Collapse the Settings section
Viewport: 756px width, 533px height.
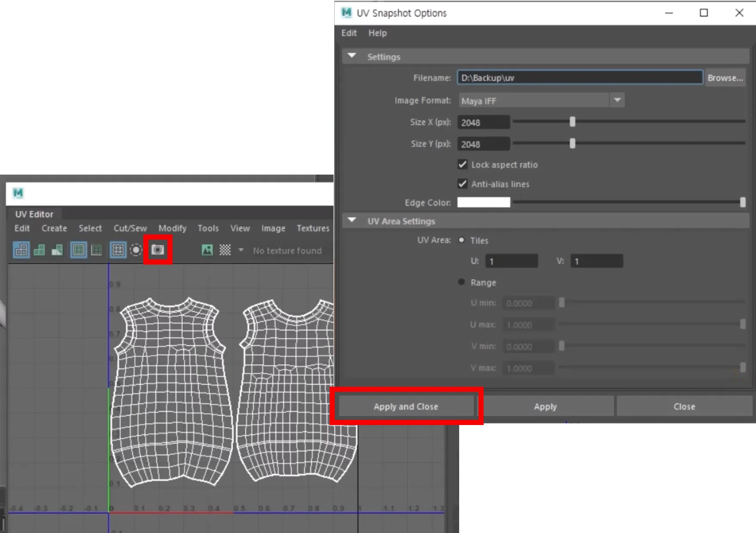pos(352,56)
